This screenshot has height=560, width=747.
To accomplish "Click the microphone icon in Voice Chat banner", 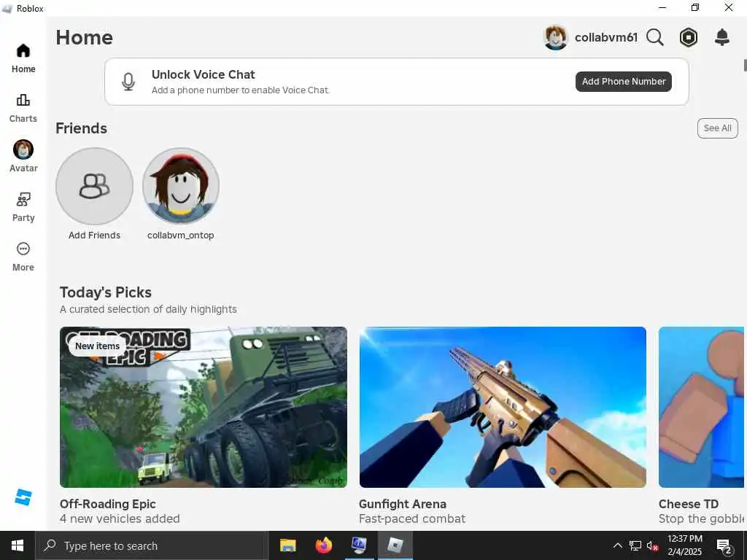I will (128, 82).
